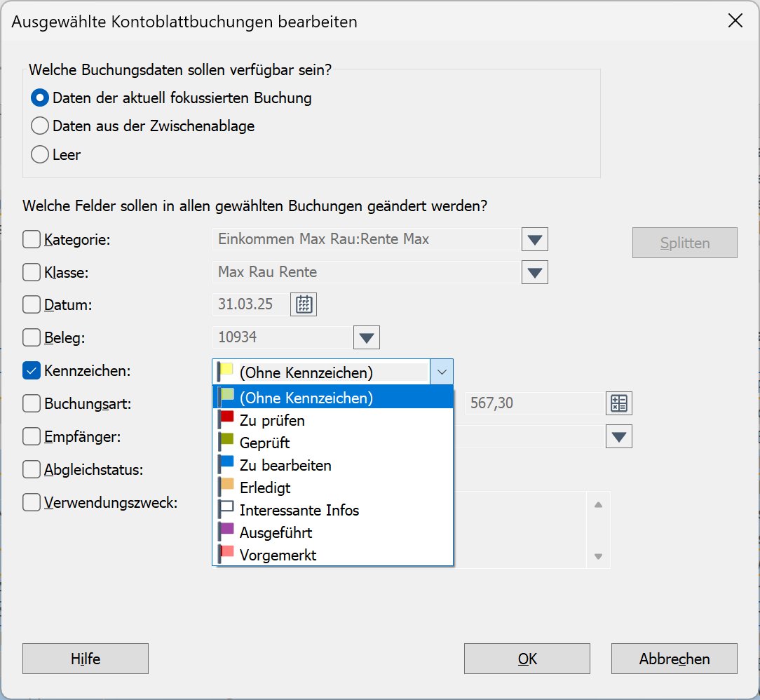Open the calendar picker next to Datum

click(x=303, y=304)
